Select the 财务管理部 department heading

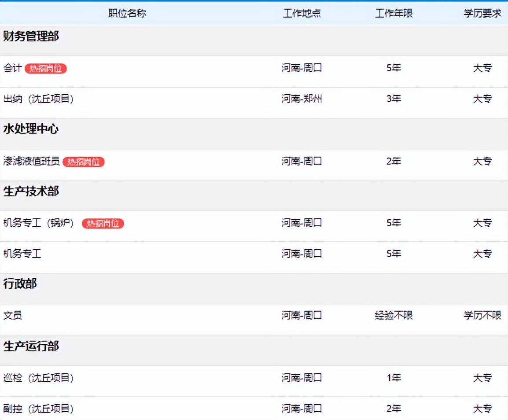click(x=31, y=36)
